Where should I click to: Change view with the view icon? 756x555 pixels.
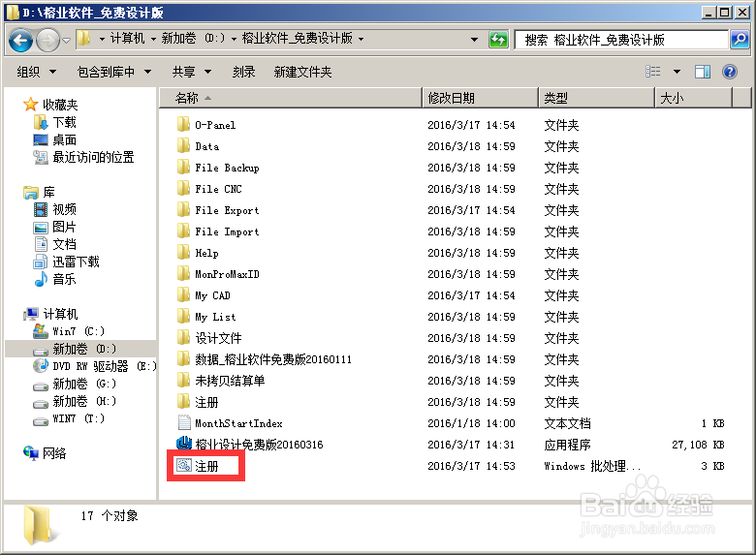click(x=653, y=72)
